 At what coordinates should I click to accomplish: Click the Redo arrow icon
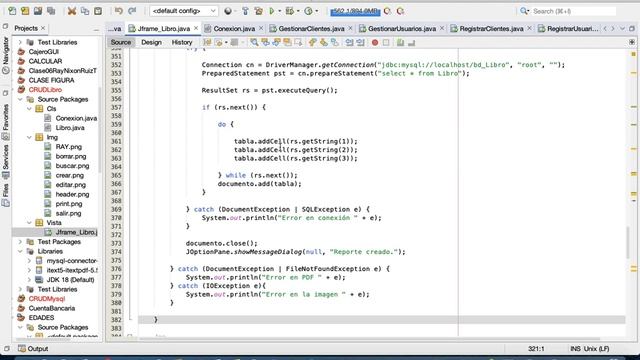[132, 11]
